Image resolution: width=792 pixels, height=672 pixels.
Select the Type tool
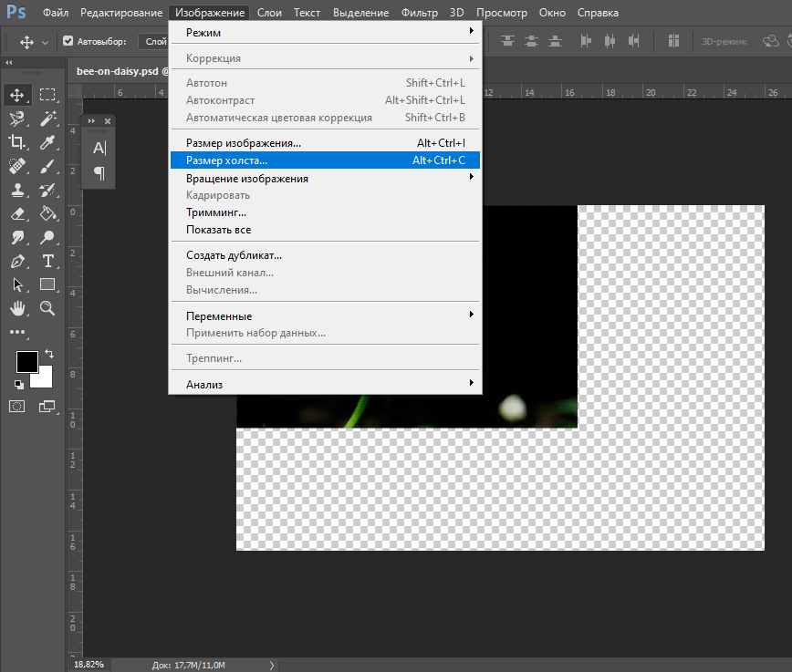click(x=47, y=261)
